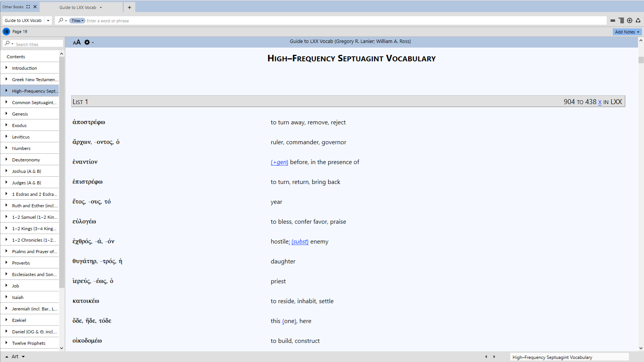The height and width of the screenshot is (362, 644).
Task: Click the recycle-arrows sync icon
Action: 638,21
